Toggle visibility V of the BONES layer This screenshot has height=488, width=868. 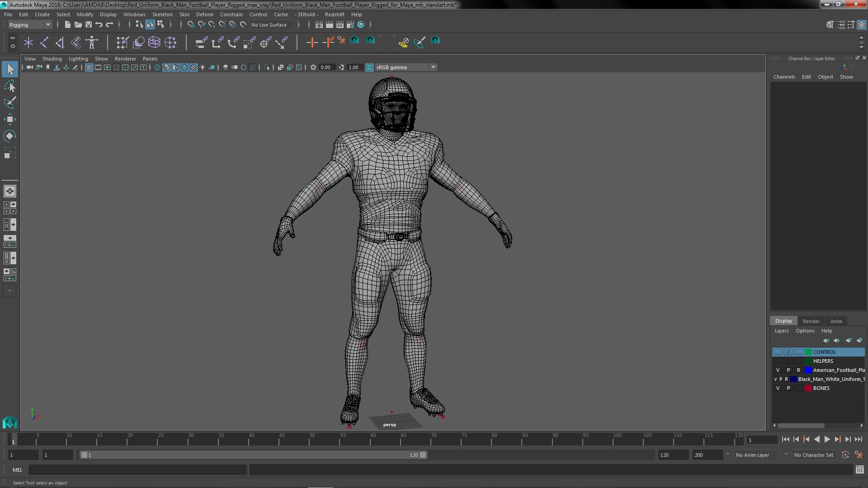(x=778, y=388)
